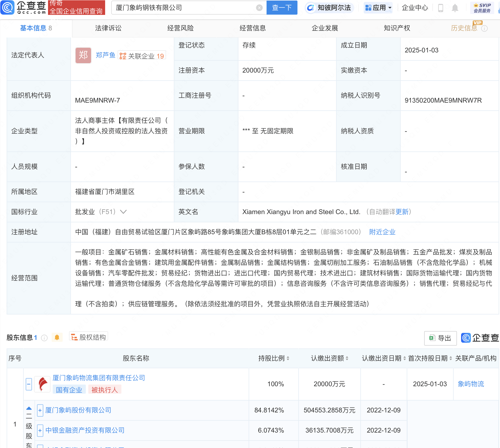Click the info icon next to 历史信息
Image resolution: width=500 pixels, height=448 pixels.
(x=484, y=28)
